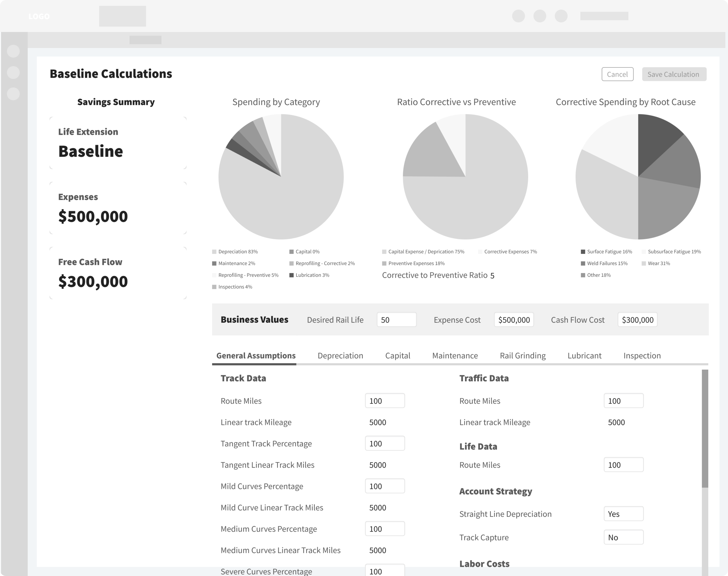Image resolution: width=728 pixels, height=576 pixels.
Task: Click the Tangent Track Percentage input
Action: point(384,443)
